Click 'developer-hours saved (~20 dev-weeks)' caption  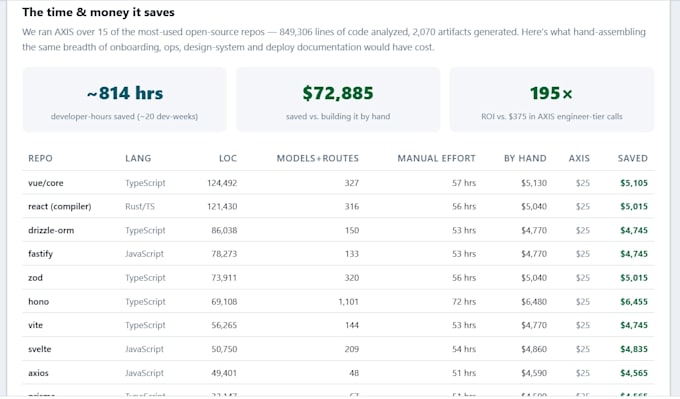(x=124, y=116)
